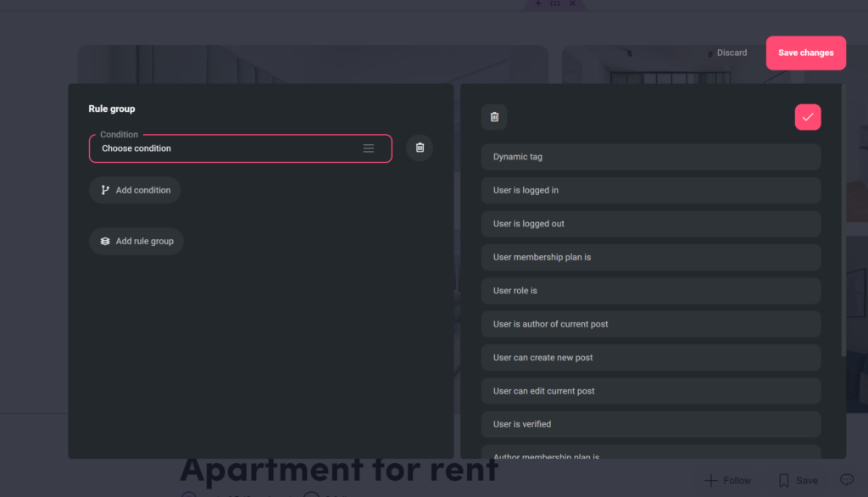
Task: Click Add rule group button
Action: click(x=136, y=241)
